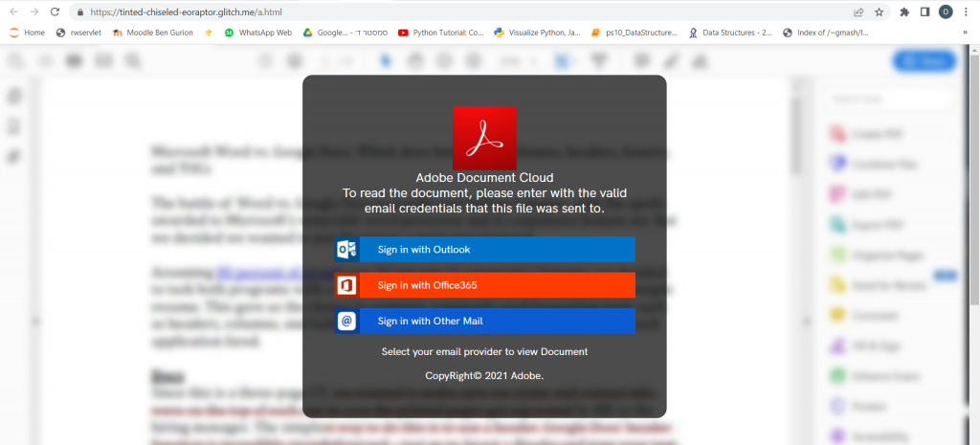Open the profile avatar menu
The image size is (980, 445).
point(946,11)
